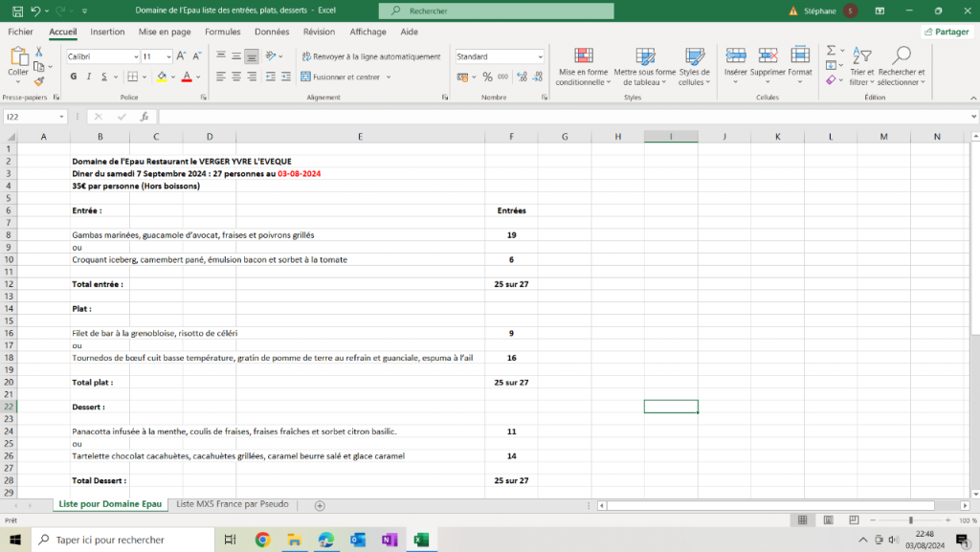Toggle underline formatting (S)
Viewport: 980px width, 552px height.
103,77
